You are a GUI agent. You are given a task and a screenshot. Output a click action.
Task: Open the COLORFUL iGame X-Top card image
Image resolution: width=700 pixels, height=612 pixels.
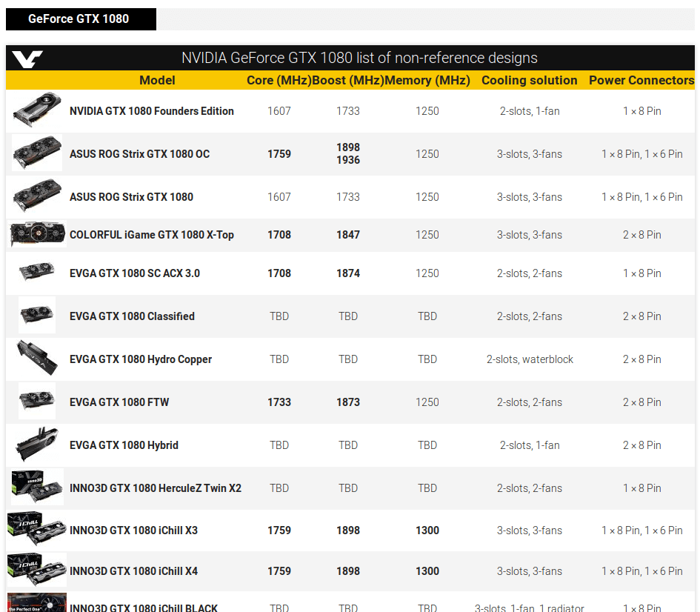pyautogui.click(x=38, y=233)
